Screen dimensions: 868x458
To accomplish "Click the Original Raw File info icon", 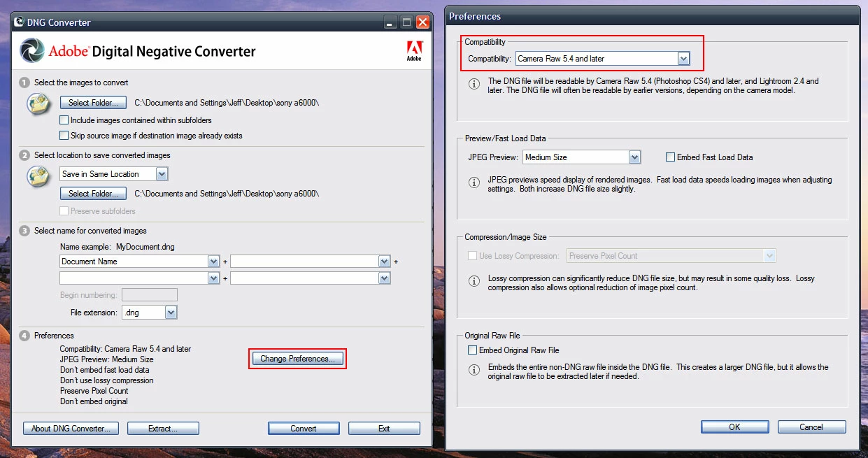I will point(474,369).
